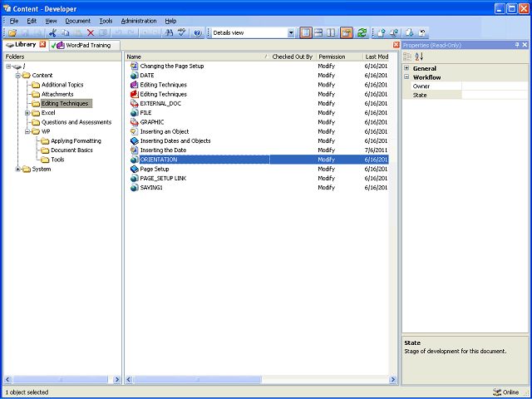Click red X at right end of tab strip
This screenshot has width=532, height=399.
(396, 45)
